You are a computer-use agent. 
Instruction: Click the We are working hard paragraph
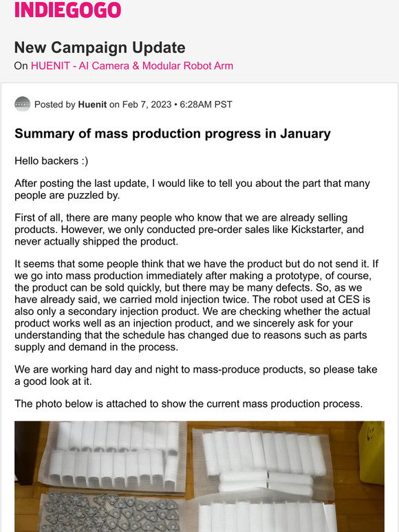coord(196,375)
